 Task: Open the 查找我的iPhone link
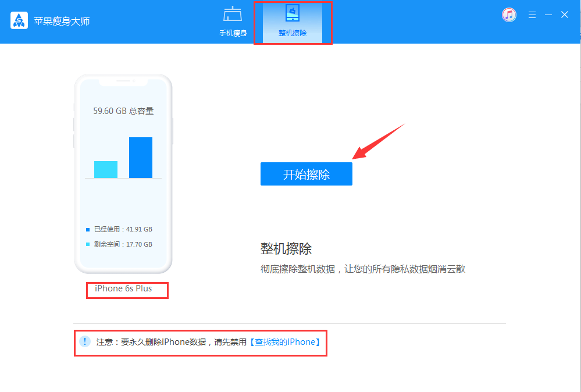286,342
